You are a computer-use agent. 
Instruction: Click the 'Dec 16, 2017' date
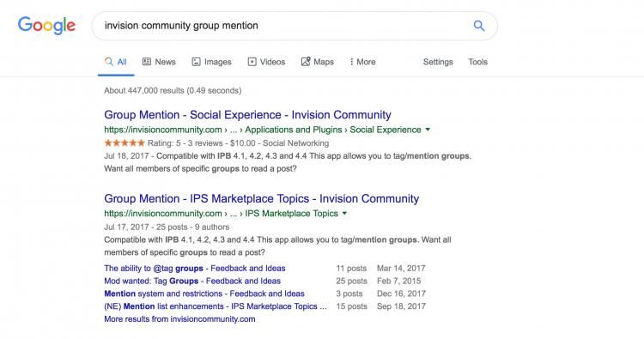tap(401, 294)
